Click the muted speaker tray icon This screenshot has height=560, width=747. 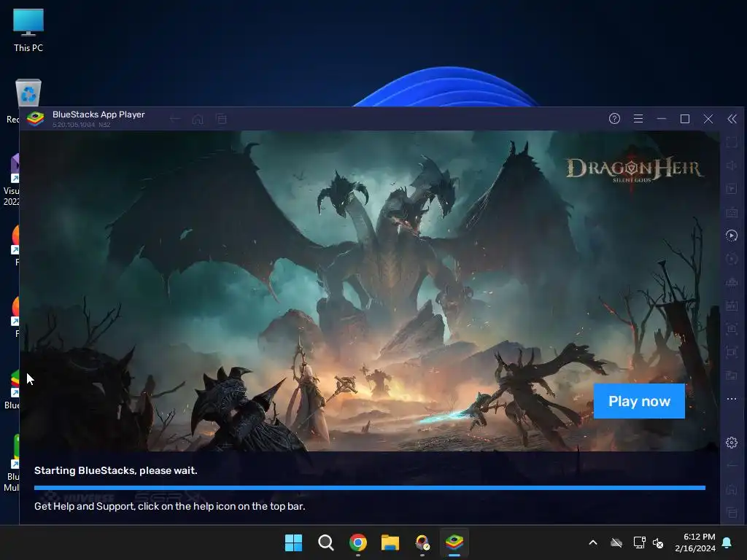tap(658, 542)
